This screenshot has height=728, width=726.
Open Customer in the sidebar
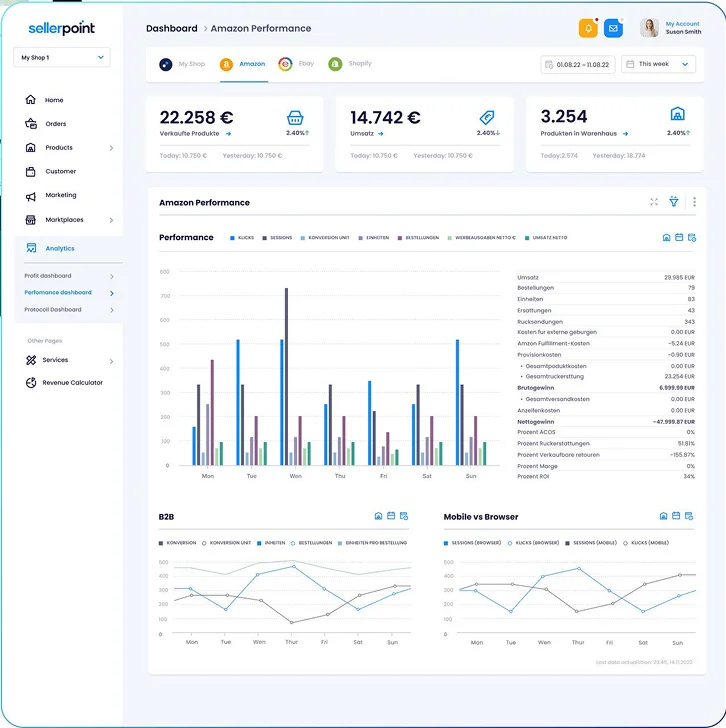click(x=60, y=171)
